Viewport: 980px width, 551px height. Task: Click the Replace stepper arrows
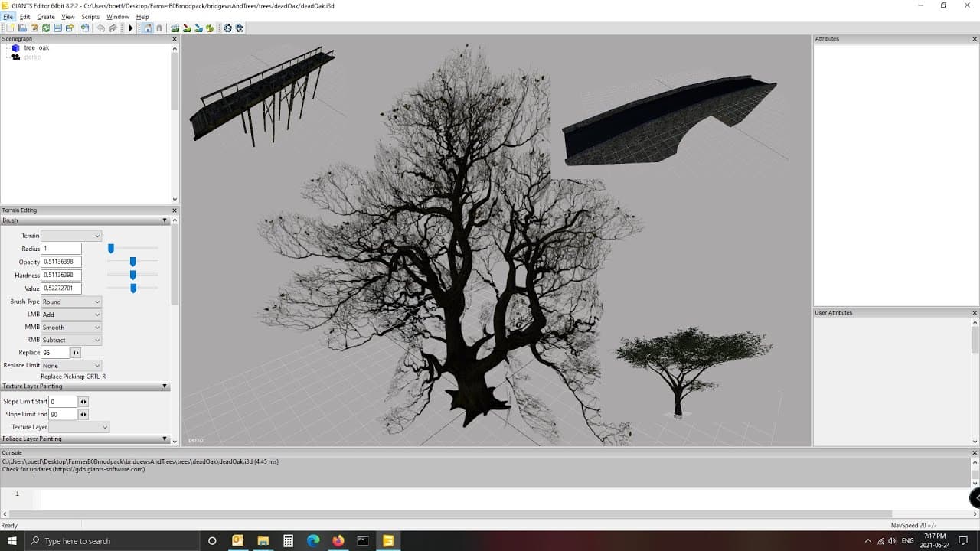pos(76,353)
